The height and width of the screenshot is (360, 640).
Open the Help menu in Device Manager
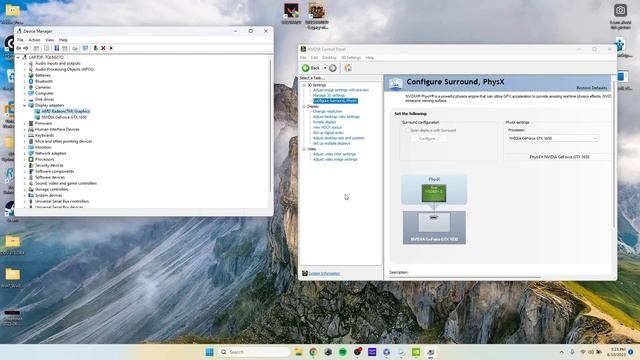point(63,40)
